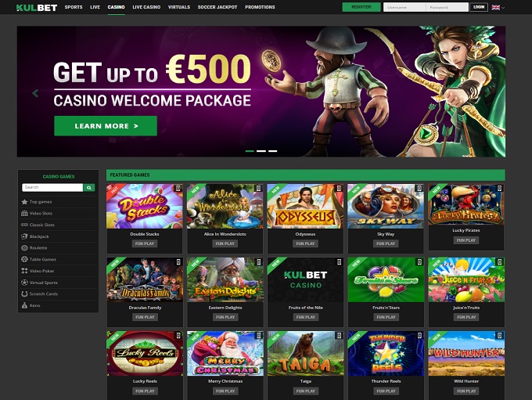Image resolution: width=532 pixels, height=400 pixels.
Task: Click Fun Play under Sky Way
Action: pos(386,243)
